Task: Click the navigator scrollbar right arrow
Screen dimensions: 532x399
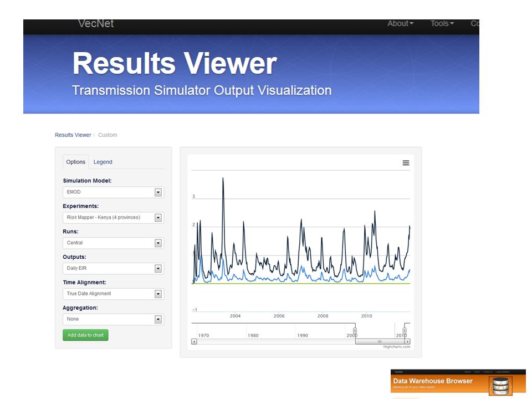Action: click(x=407, y=341)
